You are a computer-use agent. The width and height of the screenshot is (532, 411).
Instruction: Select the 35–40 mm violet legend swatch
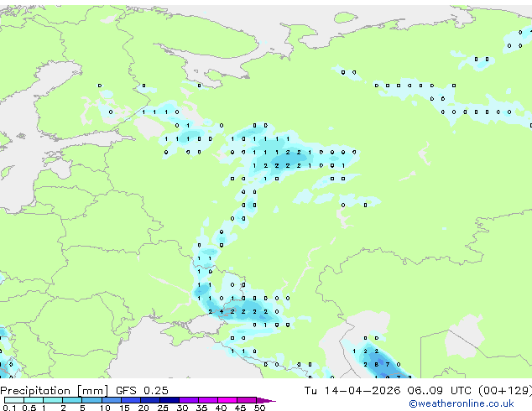click(207, 400)
